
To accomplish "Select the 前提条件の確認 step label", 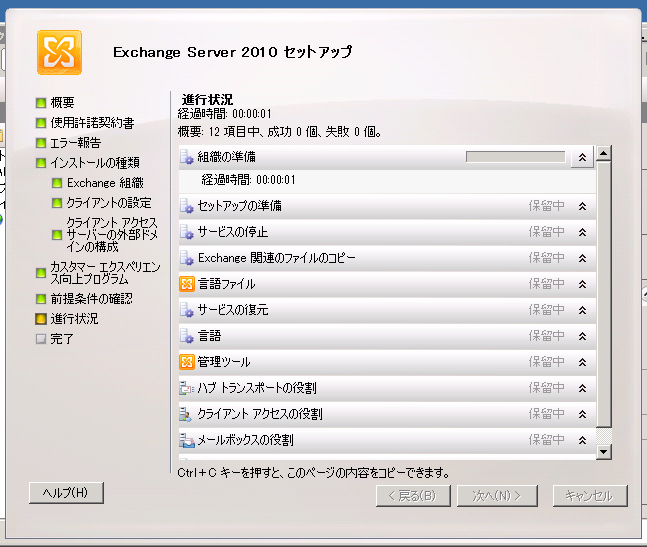I will tap(92, 299).
